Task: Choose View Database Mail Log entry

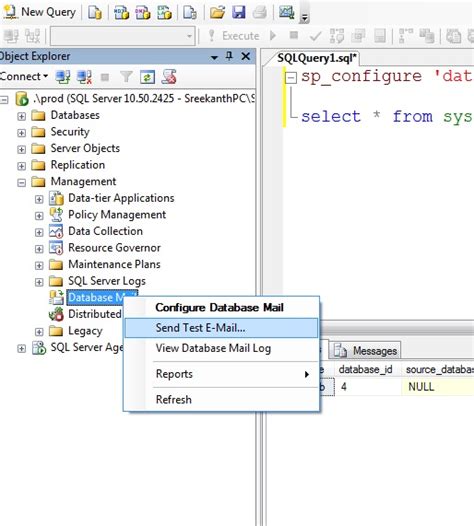Action: pyautogui.click(x=221, y=348)
